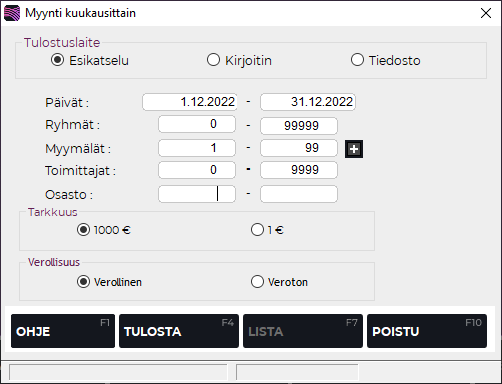Click Ryhmät end field 99999

(299, 126)
